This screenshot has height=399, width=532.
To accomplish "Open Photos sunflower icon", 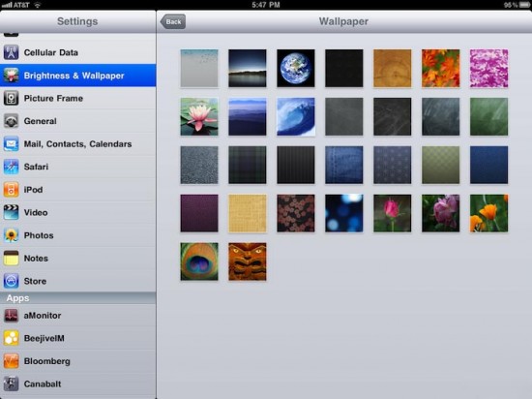I will click(x=11, y=235).
